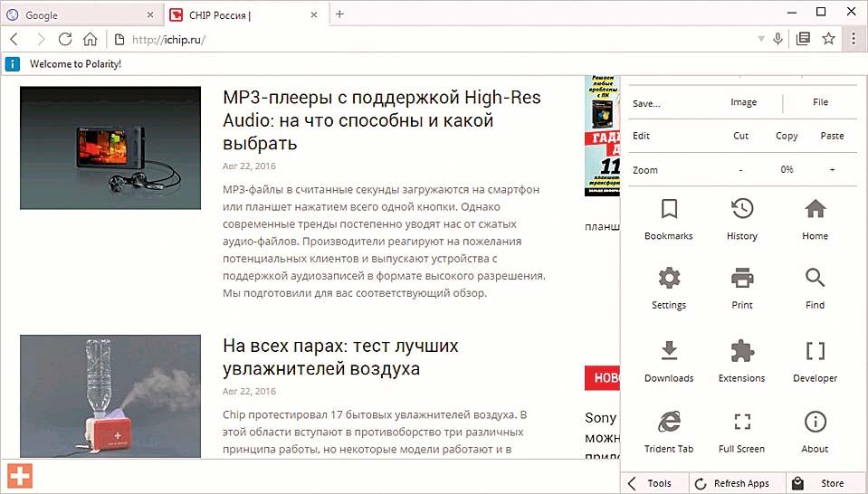Collapse the three-dot main menu
Screen dimensions: 868x494
(x=854, y=39)
